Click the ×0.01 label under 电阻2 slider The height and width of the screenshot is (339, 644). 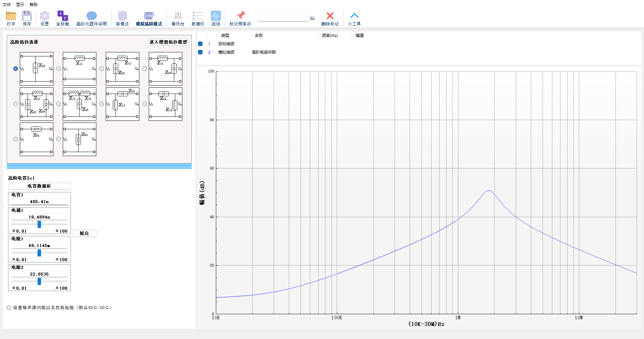point(19,288)
